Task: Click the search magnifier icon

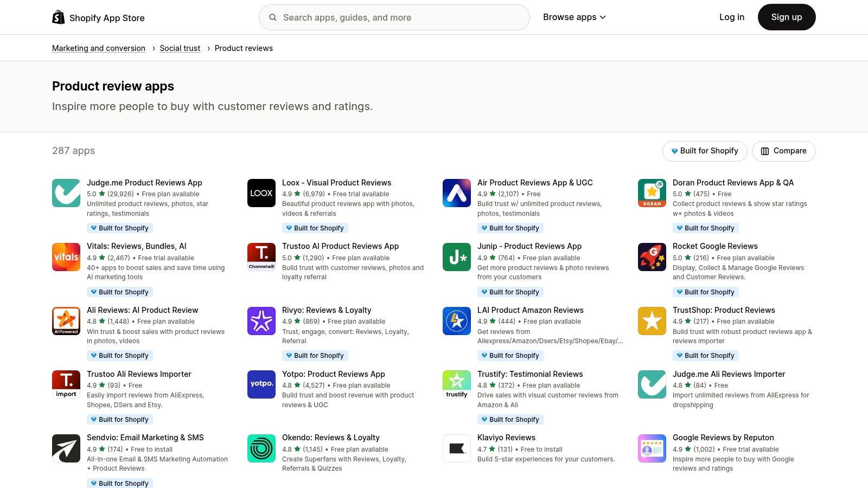Action: coord(273,17)
